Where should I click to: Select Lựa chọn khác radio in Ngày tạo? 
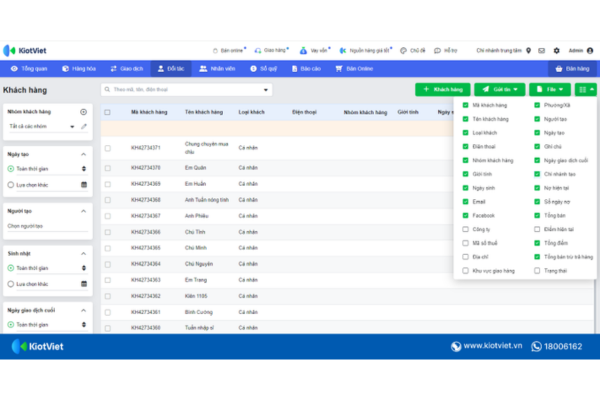point(11,185)
